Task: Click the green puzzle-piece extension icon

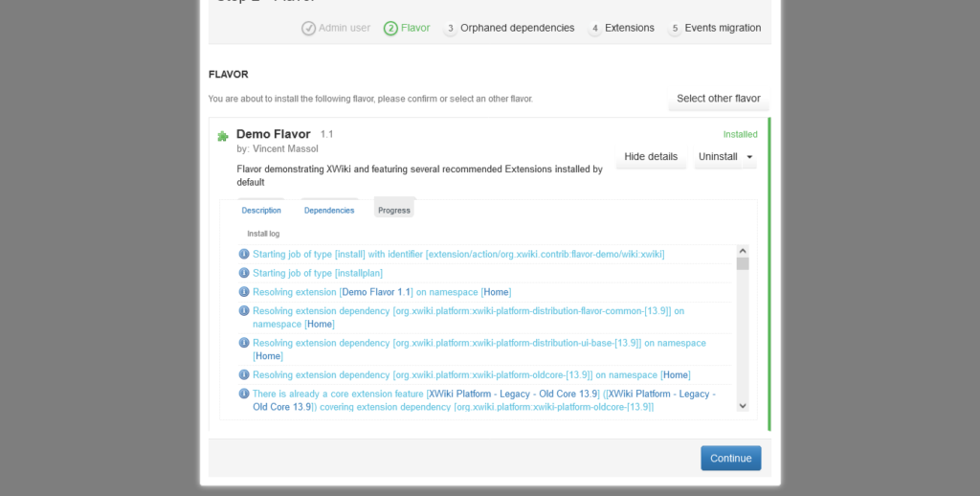Action: [223, 136]
